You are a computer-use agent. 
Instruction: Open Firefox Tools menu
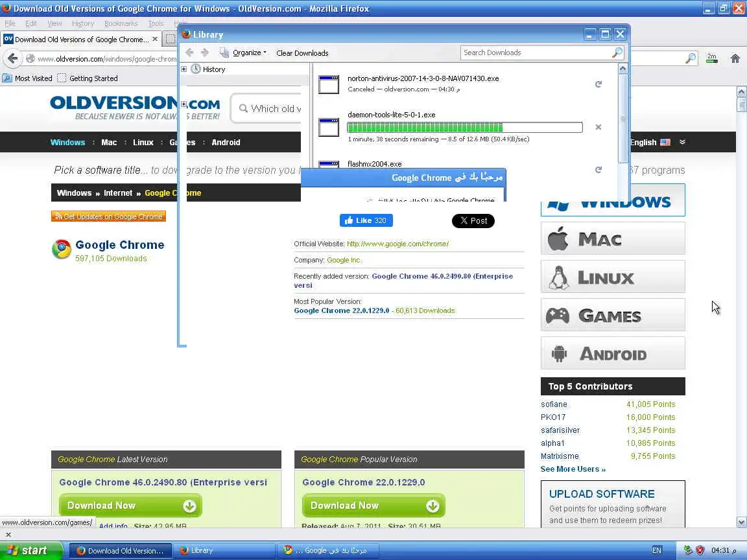tap(156, 23)
